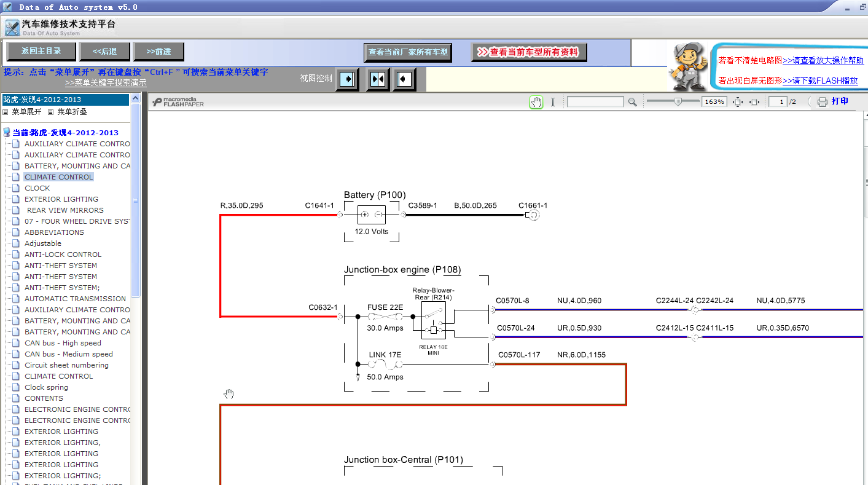Image resolution: width=868 pixels, height=485 pixels.
Task: Select the 路虎-发现4-2012-2013 header row
Action: [x=65, y=100]
